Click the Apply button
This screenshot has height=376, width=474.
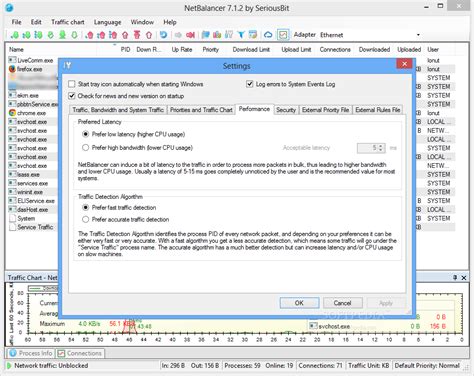pos(386,303)
